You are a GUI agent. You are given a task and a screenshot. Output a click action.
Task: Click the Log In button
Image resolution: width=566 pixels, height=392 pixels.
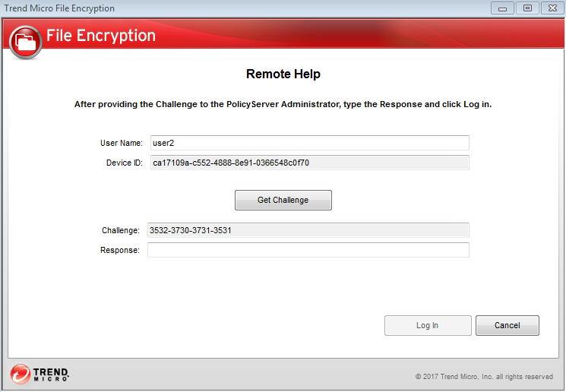click(428, 325)
